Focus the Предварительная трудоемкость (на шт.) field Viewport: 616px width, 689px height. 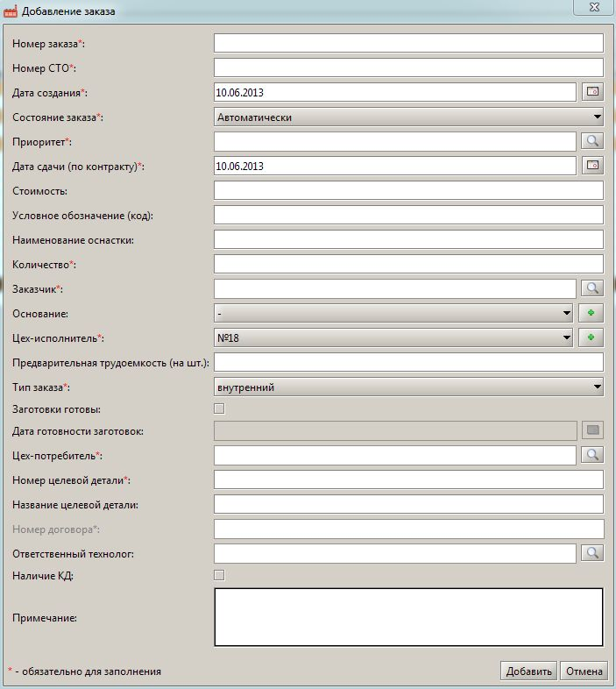(408, 363)
